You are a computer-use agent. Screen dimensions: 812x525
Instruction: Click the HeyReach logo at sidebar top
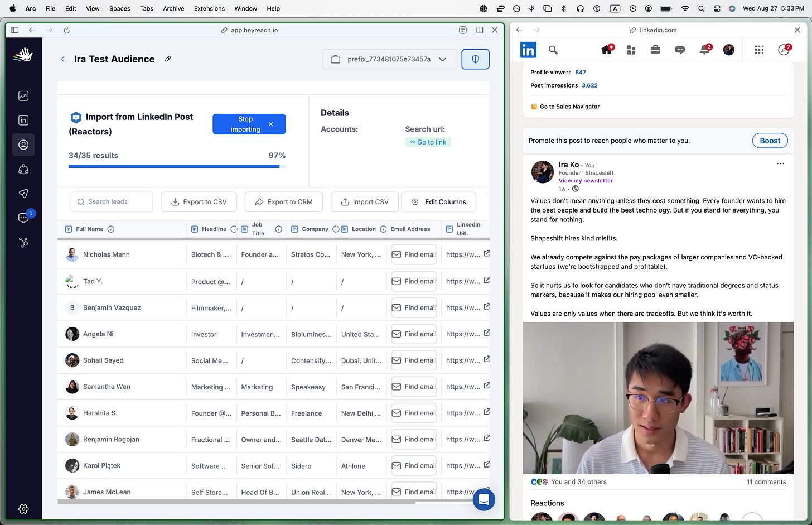[23, 55]
